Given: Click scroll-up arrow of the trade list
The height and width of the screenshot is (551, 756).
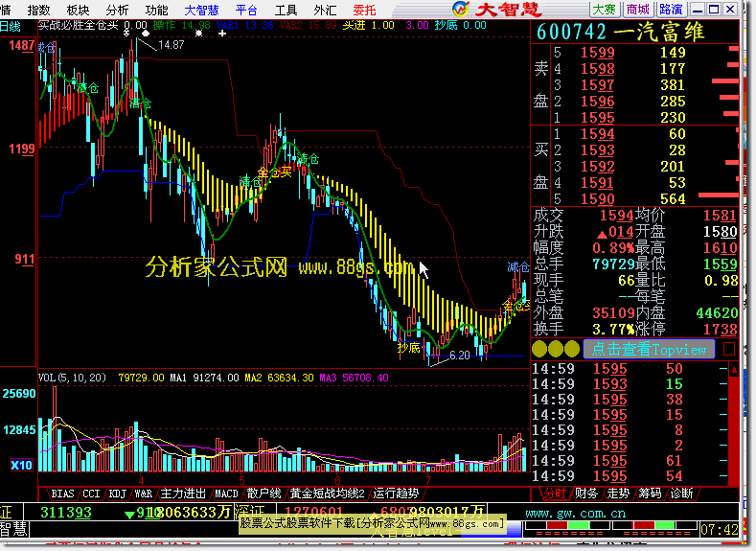Looking at the screenshot, I should pos(734,370).
